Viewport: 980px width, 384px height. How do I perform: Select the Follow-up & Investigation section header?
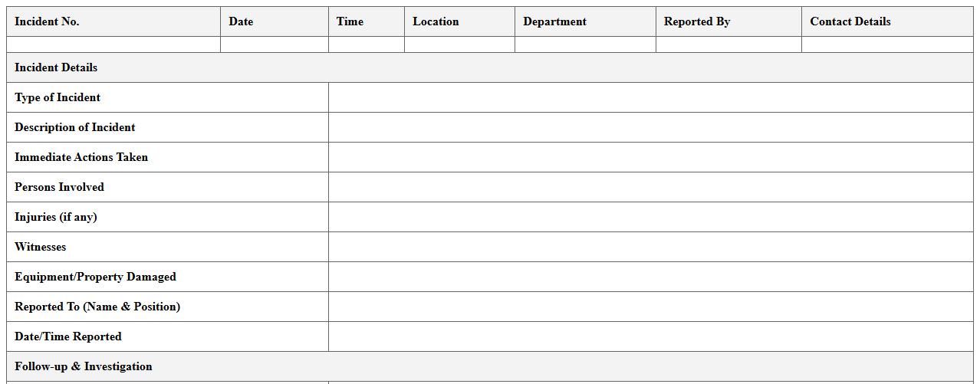[x=84, y=366]
